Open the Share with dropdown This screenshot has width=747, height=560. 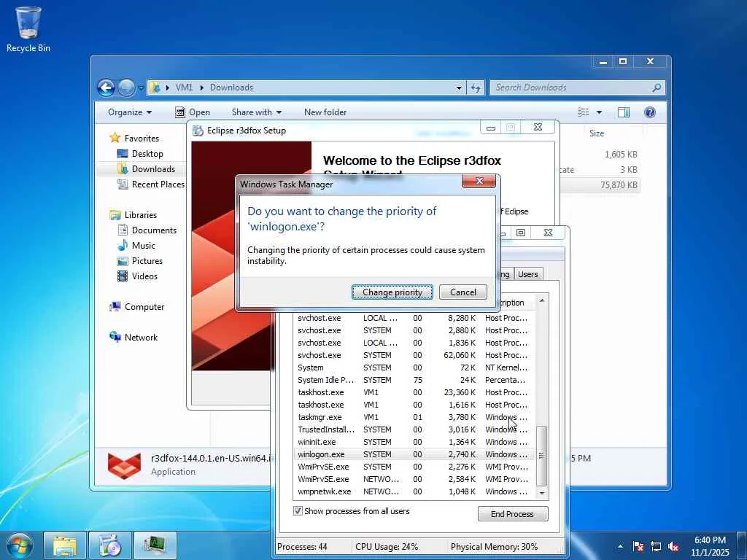256,112
